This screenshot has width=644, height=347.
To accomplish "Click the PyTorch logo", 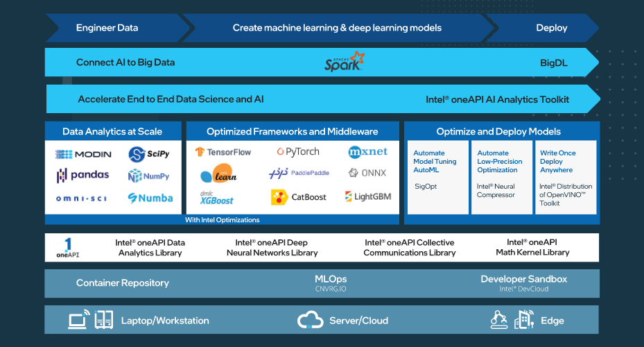I will click(x=298, y=151).
